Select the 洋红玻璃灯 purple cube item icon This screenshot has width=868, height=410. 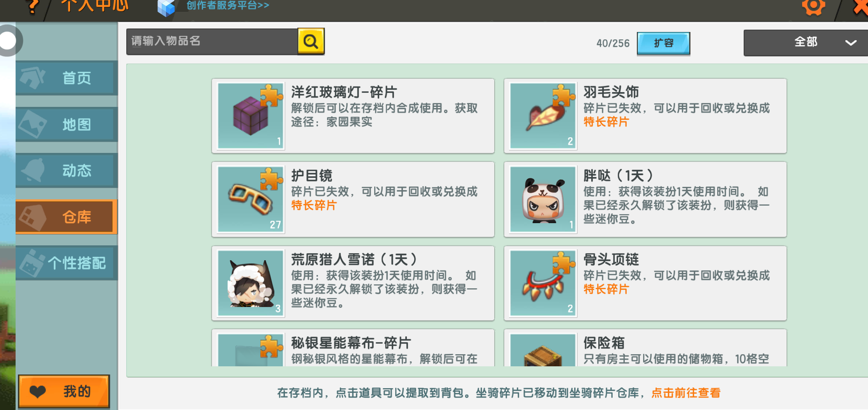pos(251,116)
